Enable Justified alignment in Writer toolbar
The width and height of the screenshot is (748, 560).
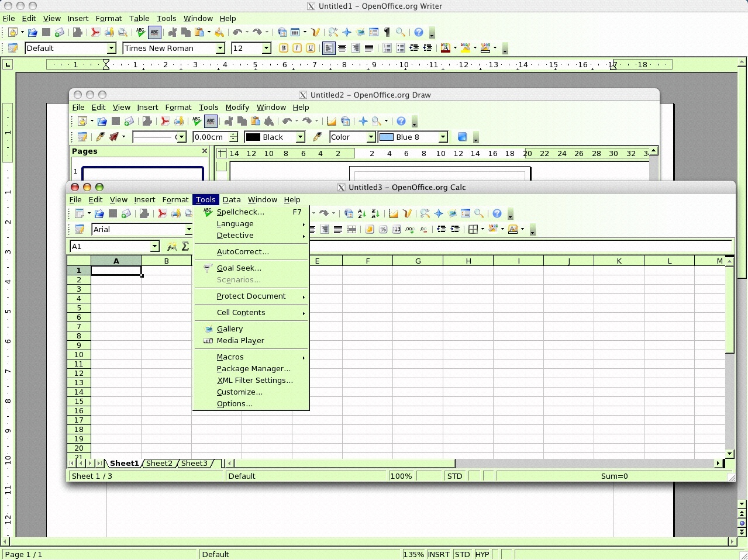pos(369,49)
